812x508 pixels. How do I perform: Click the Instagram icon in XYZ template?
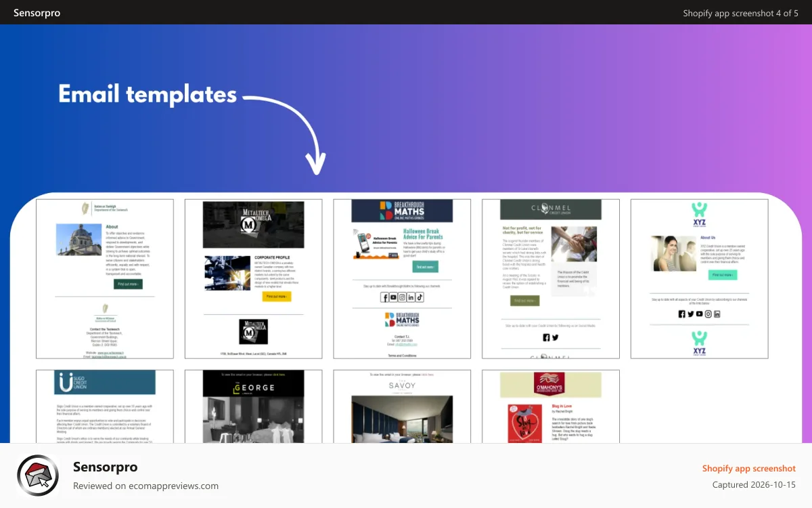[x=708, y=314]
